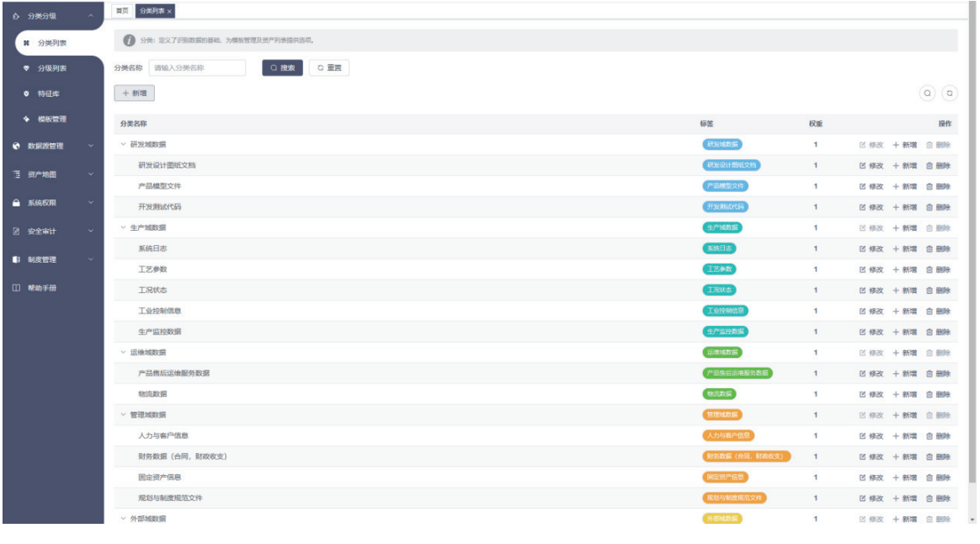Expand the 安全审计 sidebar menu
This screenshot has width=980, height=544.
coord(51,232)
